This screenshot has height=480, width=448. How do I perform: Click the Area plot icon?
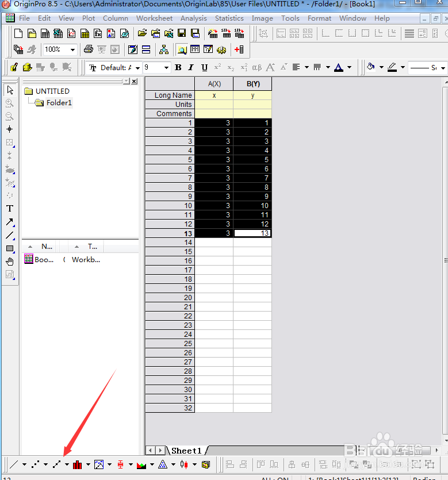pyautogui.click(x=141, y=464)
